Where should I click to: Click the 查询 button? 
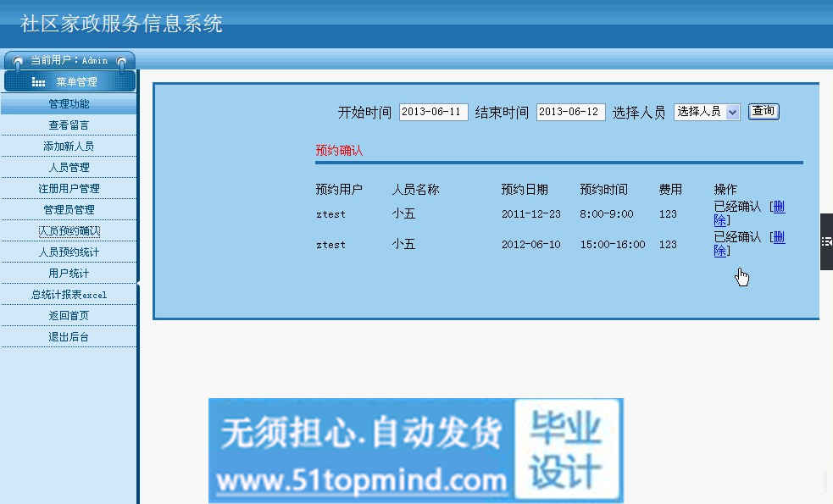pos(764,111)
